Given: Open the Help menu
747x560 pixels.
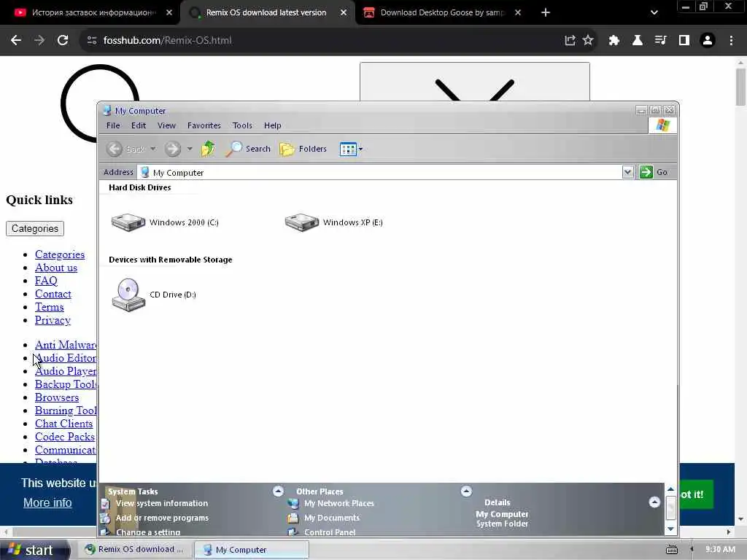Looking at the screenshot, I should (273, 125).
